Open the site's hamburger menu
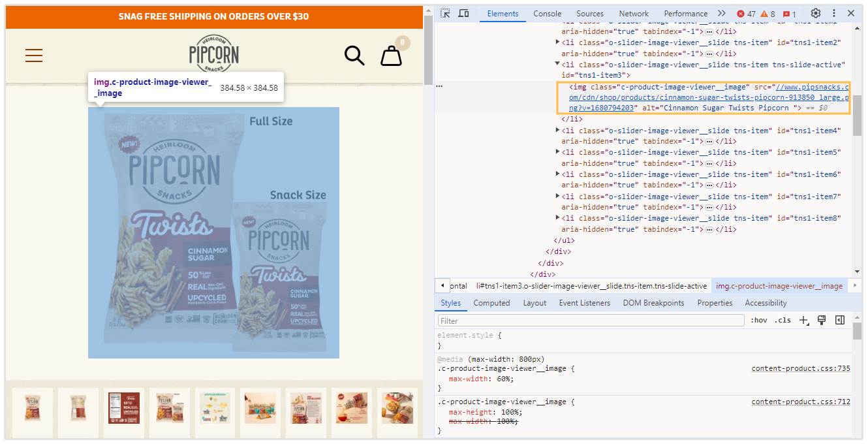 click(x=34, y=55)
